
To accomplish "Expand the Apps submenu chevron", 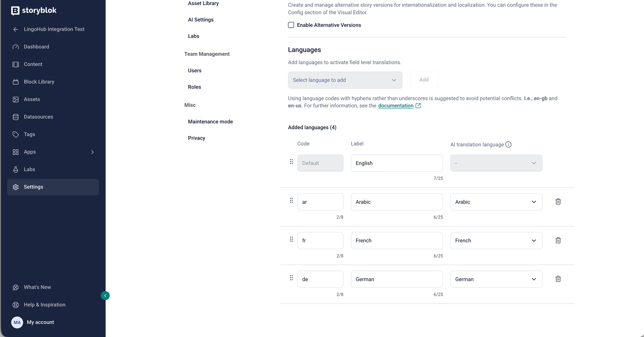I will (93, 152).
